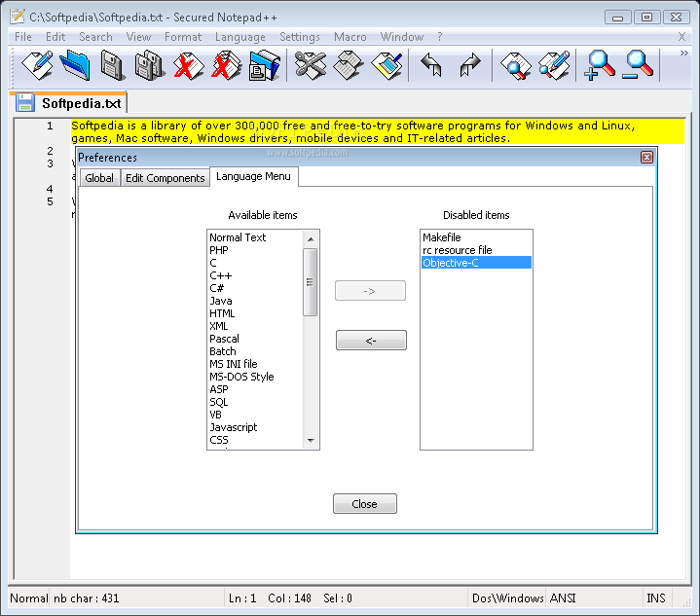Click the Available items scroll down arrow

pos(311,441)
